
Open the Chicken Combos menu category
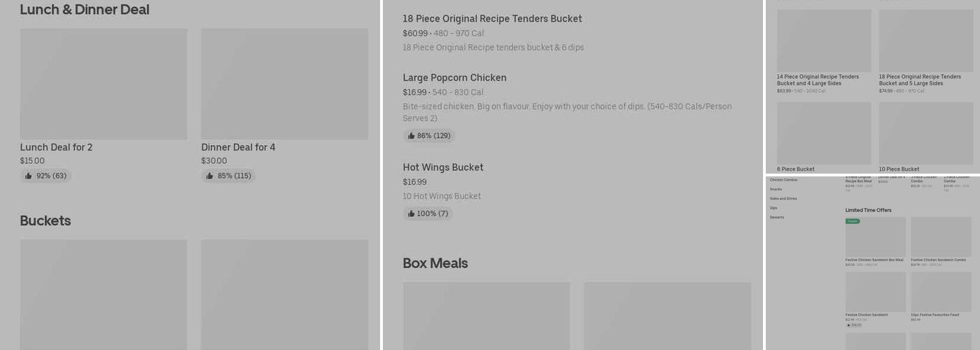click(783, 180)
